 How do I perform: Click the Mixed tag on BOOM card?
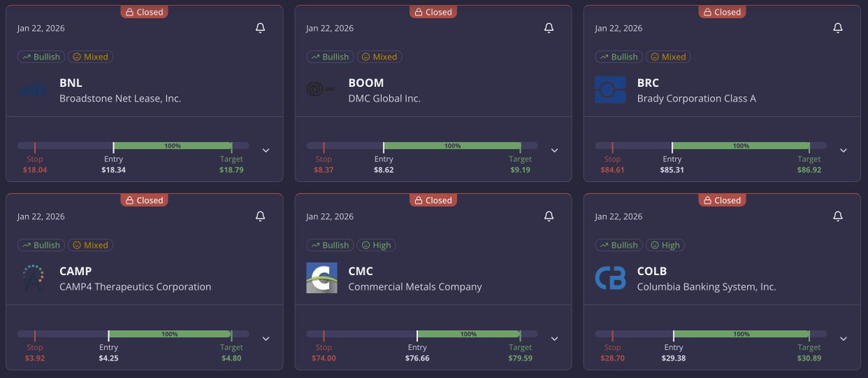(379, 56)
